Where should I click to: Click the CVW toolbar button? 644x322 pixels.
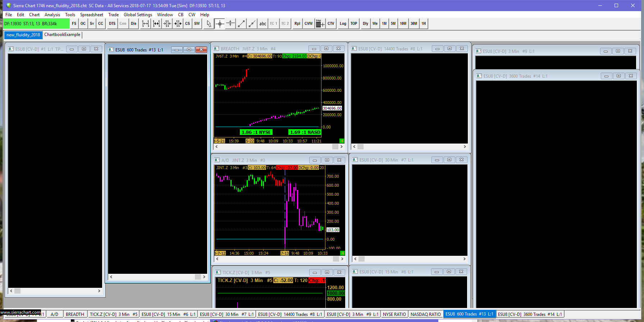[309, 24]
